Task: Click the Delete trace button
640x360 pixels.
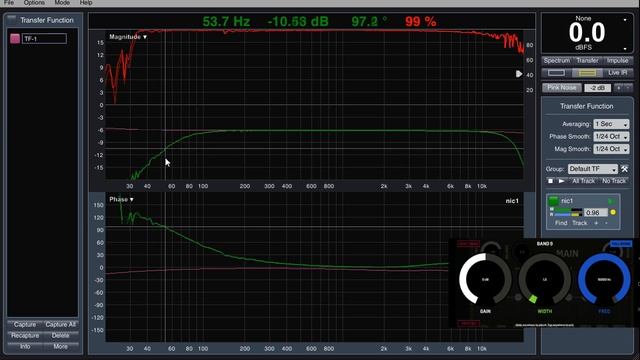Action: (60, 336)
